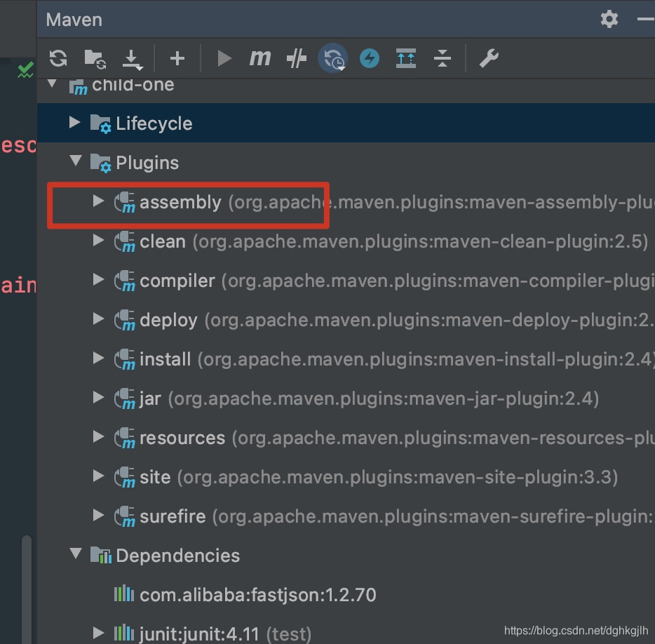Expand the site plugin arrow
Image resolution: width=655 pixels, height=644 pixels.
coord(99,476)
